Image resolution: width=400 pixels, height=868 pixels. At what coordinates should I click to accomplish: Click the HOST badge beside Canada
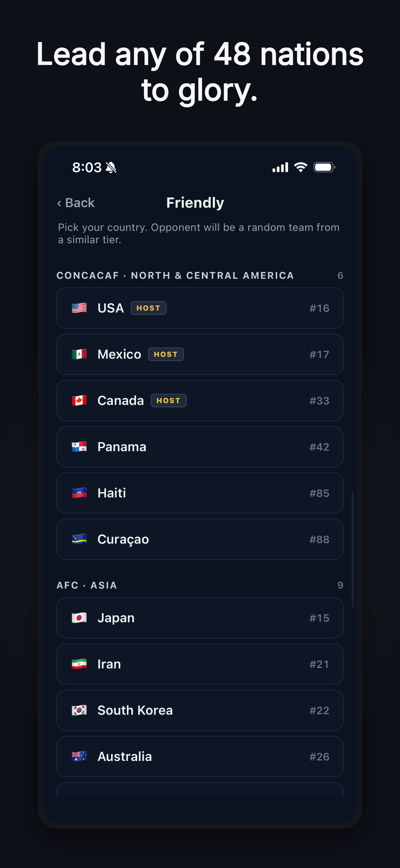point(168,400)
